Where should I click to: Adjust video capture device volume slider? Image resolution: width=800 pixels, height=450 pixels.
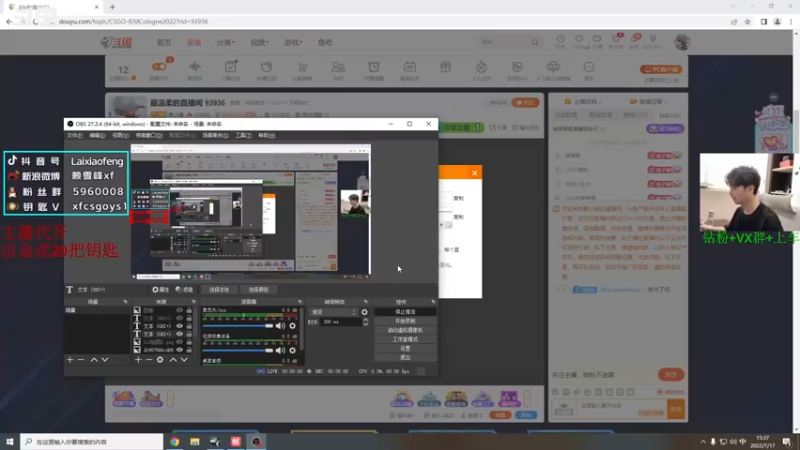[238, 351]
